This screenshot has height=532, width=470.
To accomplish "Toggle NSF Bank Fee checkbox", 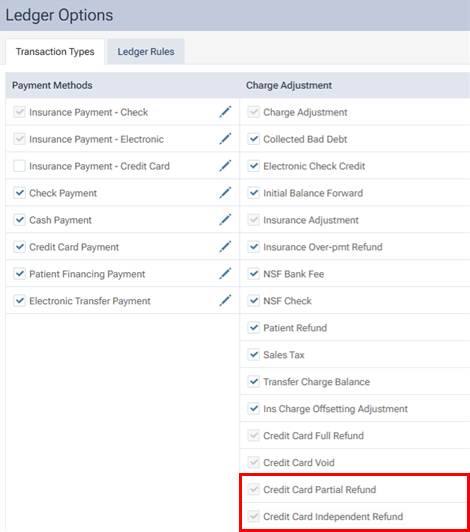I will [253, 273].
